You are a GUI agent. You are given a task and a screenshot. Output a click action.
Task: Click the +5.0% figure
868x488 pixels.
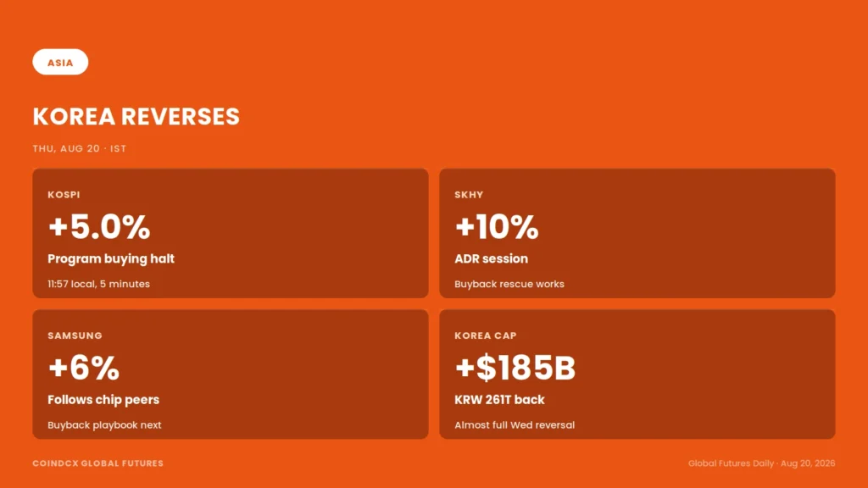(99, 227)
